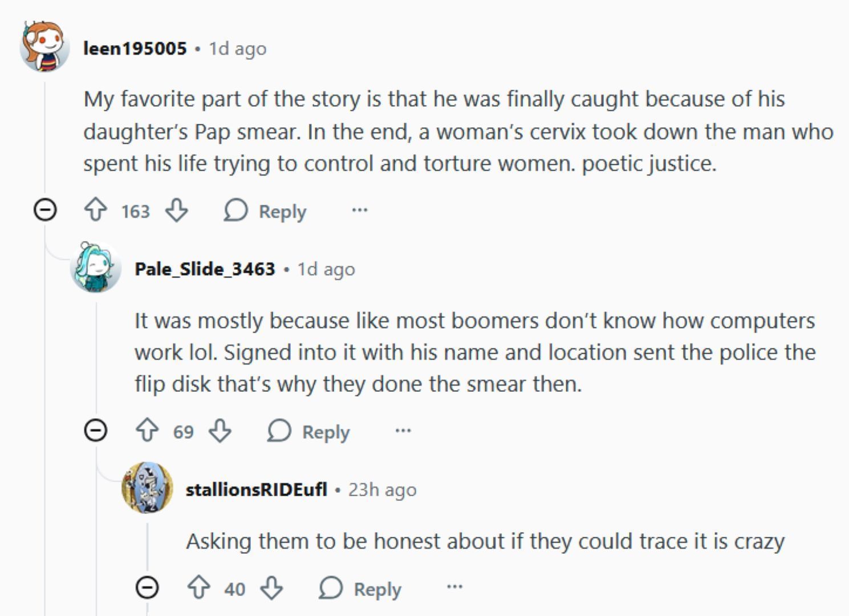Reply to stallionsRIDEufl's comment

point(360,588)
